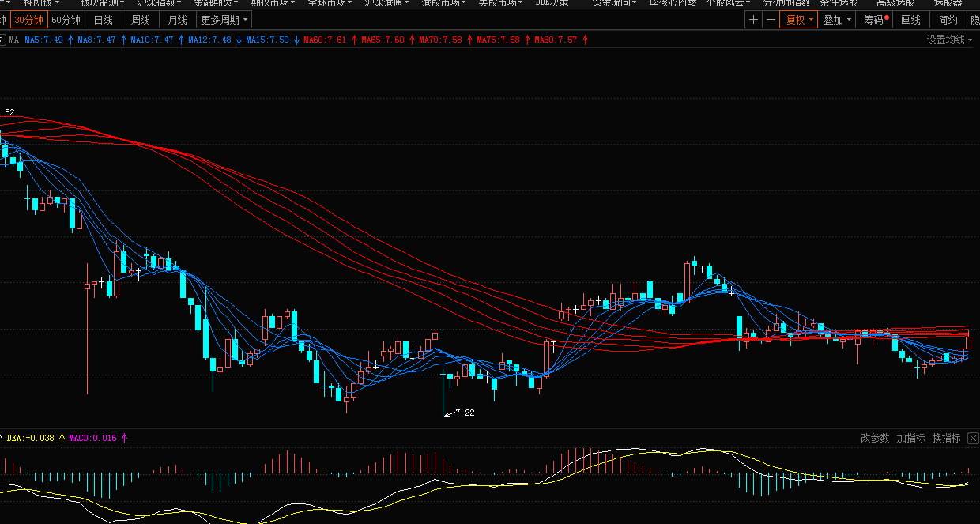
Task: Click the DEA:-0.038 value label
Action: click(31, 437)
